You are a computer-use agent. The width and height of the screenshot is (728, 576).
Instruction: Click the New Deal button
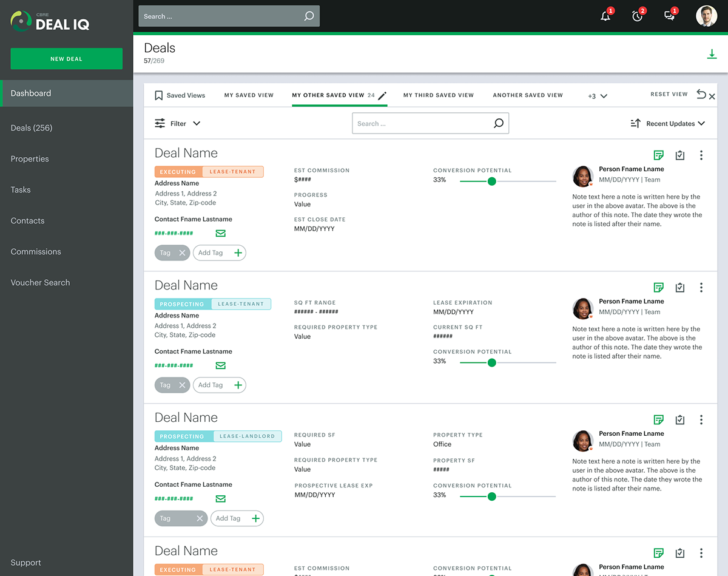[67, 59]
